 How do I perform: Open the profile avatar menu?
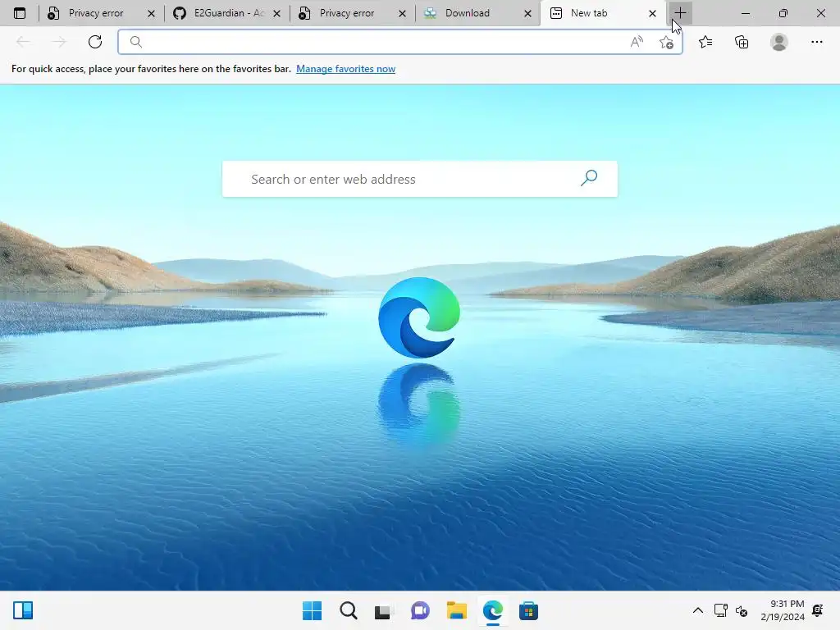(779, 42)
